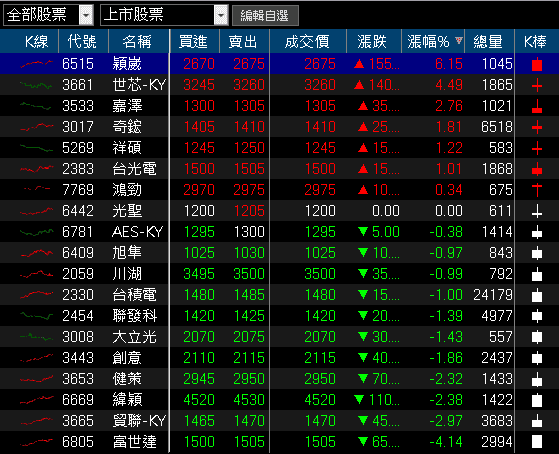Click the K棒 candle for 富世達

pos(537,442)
